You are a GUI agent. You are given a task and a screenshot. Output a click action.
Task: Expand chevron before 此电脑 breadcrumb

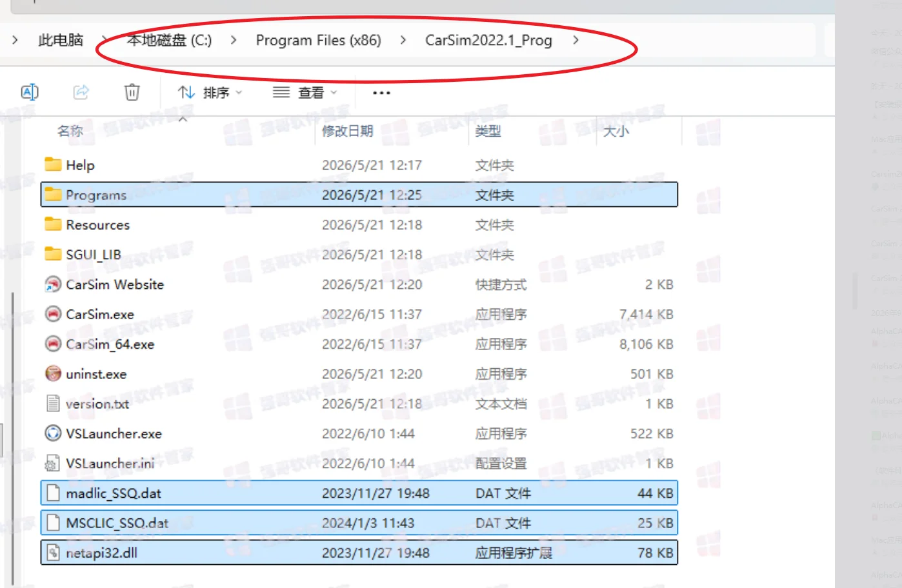(15, 40)
